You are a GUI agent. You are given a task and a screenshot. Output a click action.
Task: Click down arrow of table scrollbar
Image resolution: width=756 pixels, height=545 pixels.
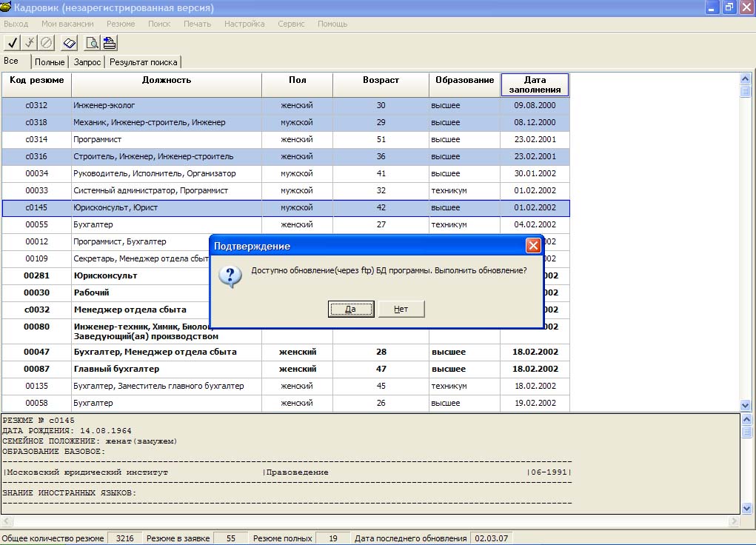click(x=746, y=406)
